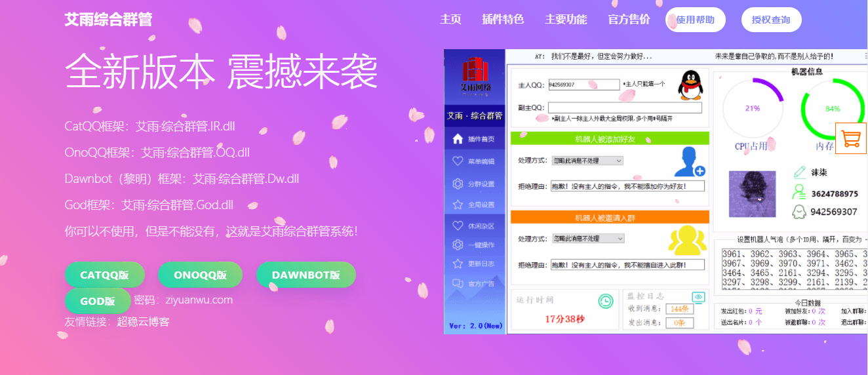Click the orange shopping cart icon

tap(851, 138)
